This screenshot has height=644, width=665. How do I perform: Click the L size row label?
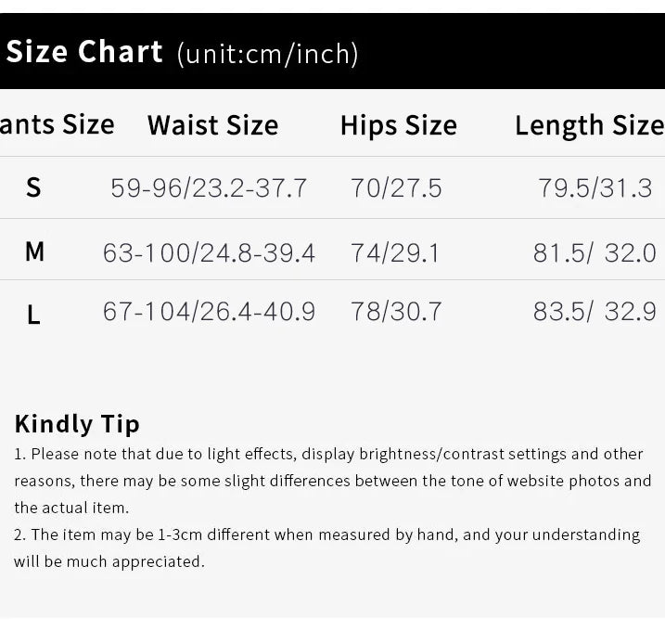click(x=33, y=315)
